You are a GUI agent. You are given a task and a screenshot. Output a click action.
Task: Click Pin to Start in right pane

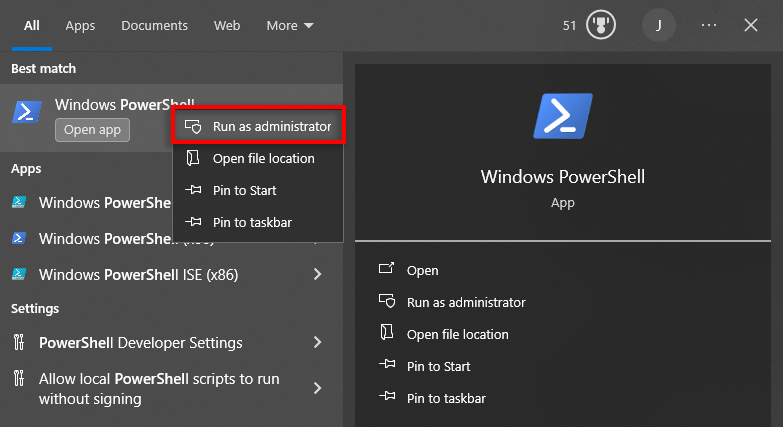(438, 366)
